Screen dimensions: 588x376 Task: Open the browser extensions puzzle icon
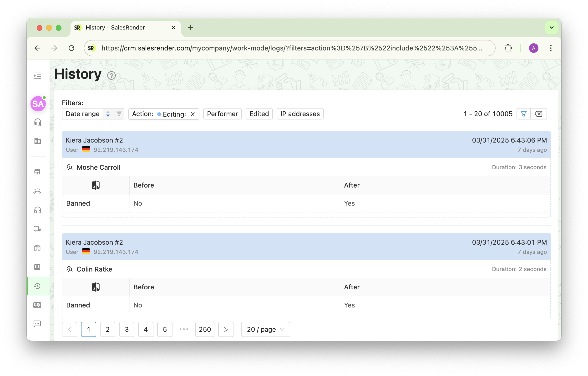coord(508,48)
